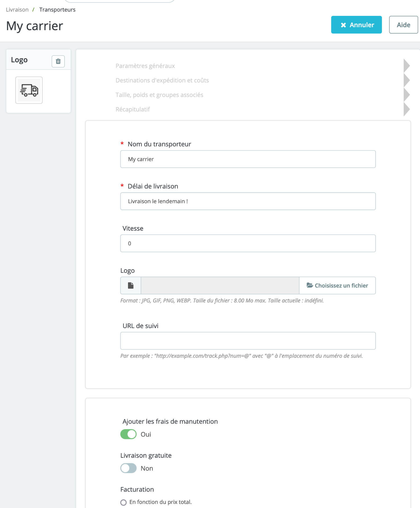
Task: Click arrow beside Paramètres généraux step
Action: coord(407,66)
